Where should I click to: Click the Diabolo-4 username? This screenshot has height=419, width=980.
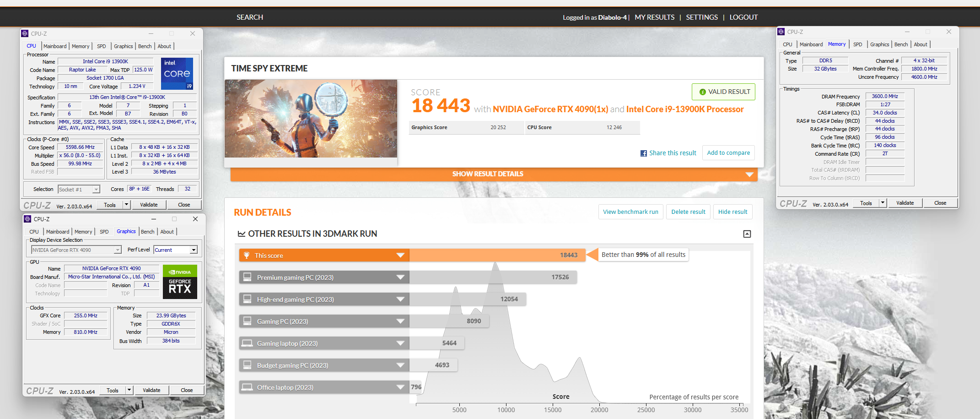coord(612,17)
